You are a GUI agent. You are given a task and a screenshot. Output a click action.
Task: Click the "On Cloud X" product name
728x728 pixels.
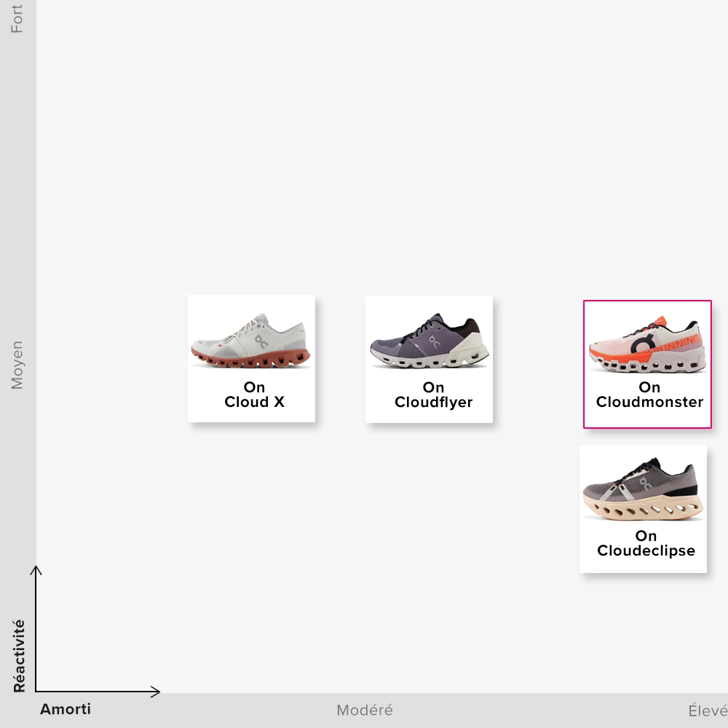click(x=254, y=395)
